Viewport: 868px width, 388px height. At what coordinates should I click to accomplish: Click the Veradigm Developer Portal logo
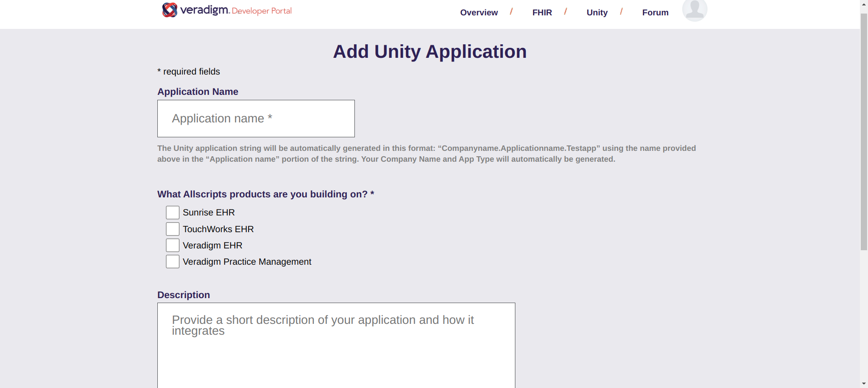click(227, 10)
